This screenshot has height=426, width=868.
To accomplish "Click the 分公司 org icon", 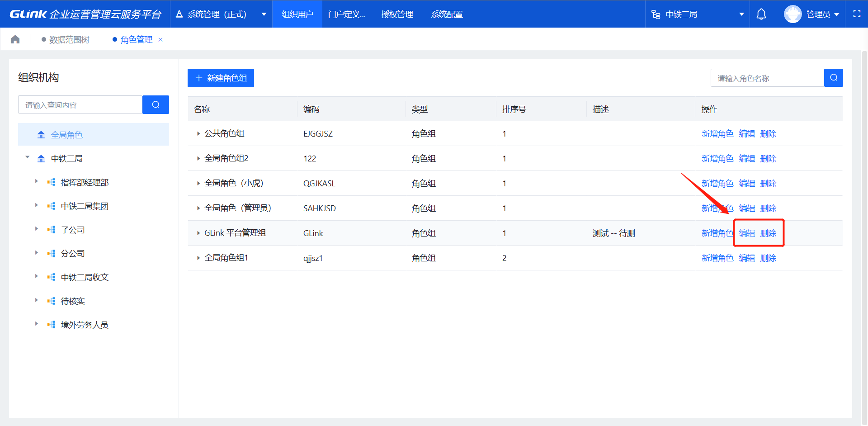I will pos(51,253).
